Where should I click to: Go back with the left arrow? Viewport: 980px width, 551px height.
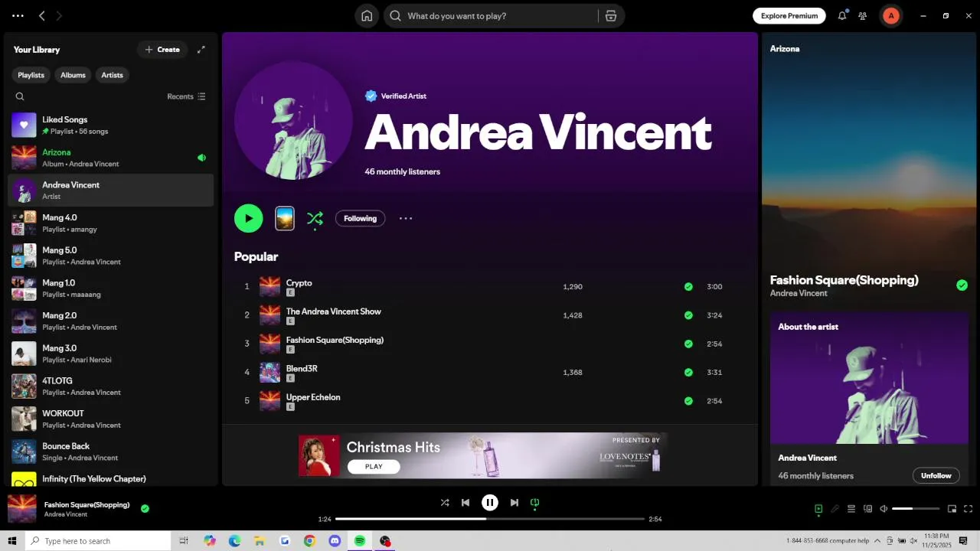tap(42, 15)
